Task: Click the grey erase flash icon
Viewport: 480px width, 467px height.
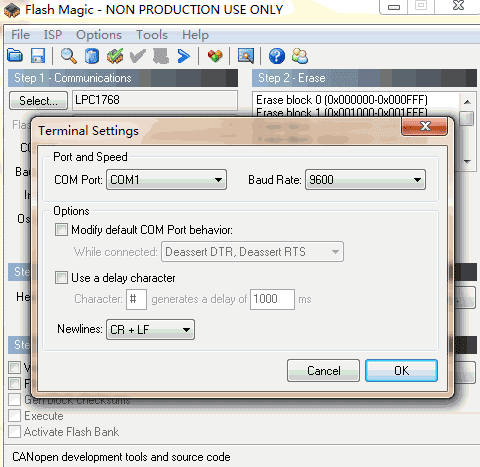Action: (x=161, y=56)
